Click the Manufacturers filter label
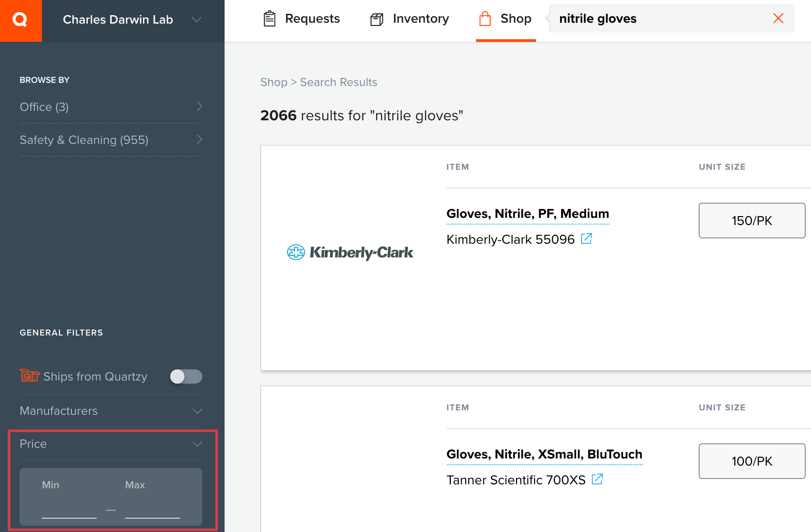This screenshot has width=811, height=532. (58, 411)
